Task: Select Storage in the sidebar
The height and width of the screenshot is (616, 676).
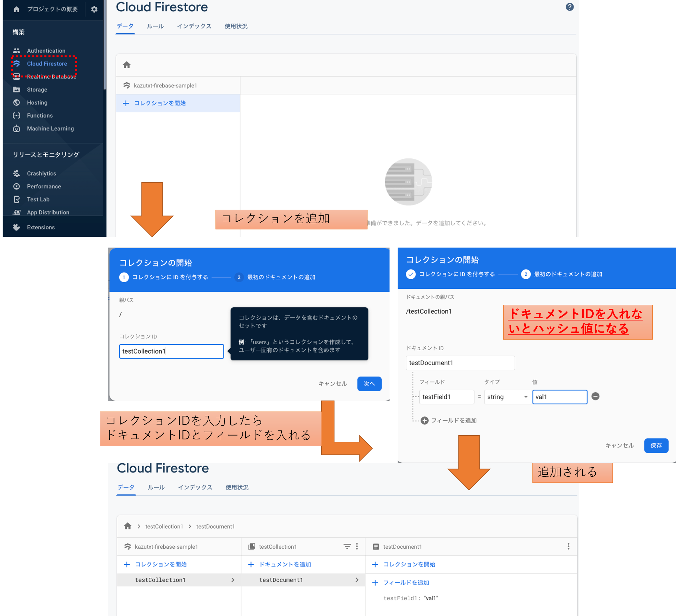Action: pyautogui.click(x=37, y=89)
